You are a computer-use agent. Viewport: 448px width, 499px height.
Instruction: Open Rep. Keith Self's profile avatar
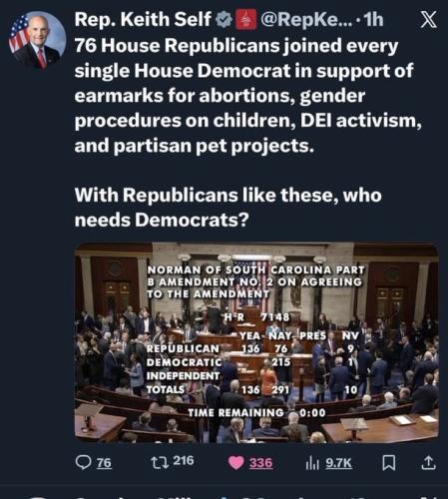click(x=37, y=40)
